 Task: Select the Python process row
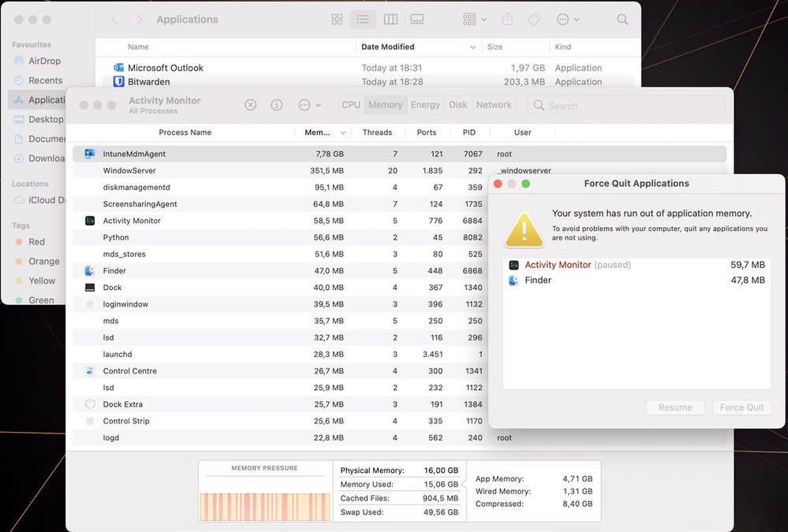[281, 237]
